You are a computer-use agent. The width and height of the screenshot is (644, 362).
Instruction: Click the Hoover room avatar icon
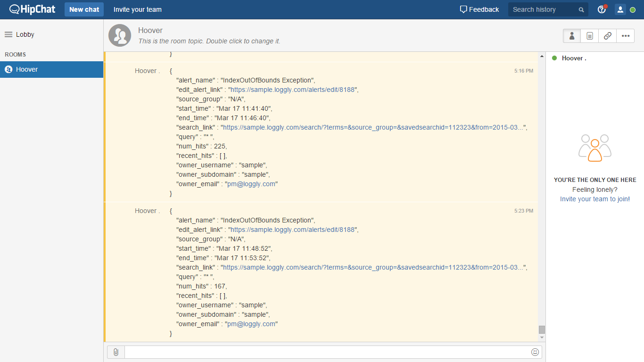click(x=120, y=35)
